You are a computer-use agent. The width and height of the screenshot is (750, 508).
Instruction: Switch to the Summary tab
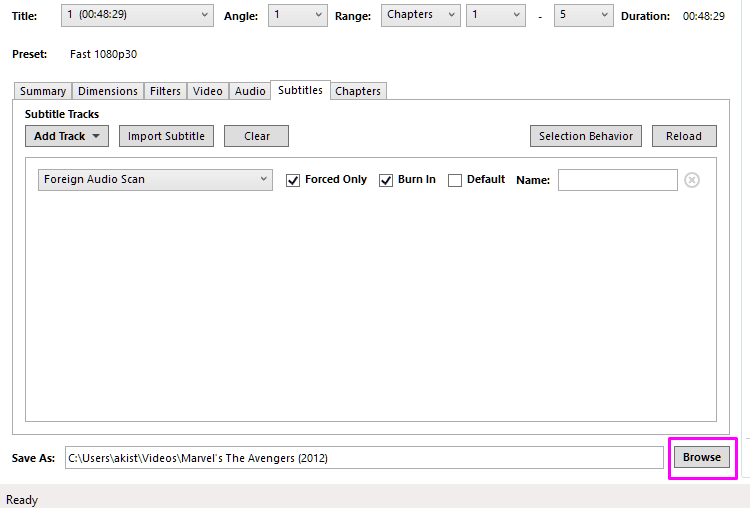(43, 91)
